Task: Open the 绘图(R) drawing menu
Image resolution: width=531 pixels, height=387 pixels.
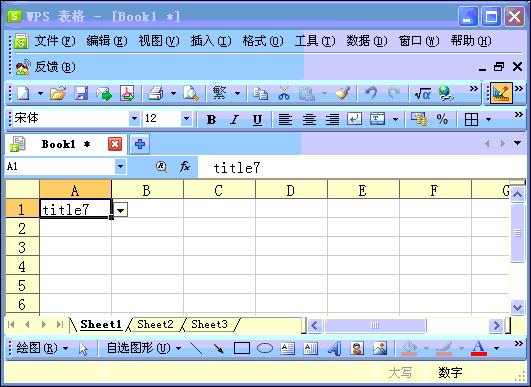Action: tap(42, 348)
